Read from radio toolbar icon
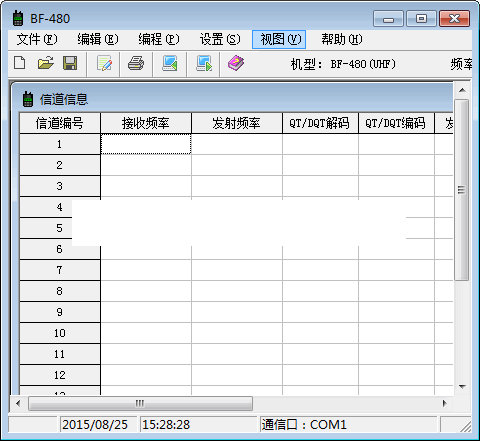Viewport: 480px width, 441px height. tap(170, 63)
